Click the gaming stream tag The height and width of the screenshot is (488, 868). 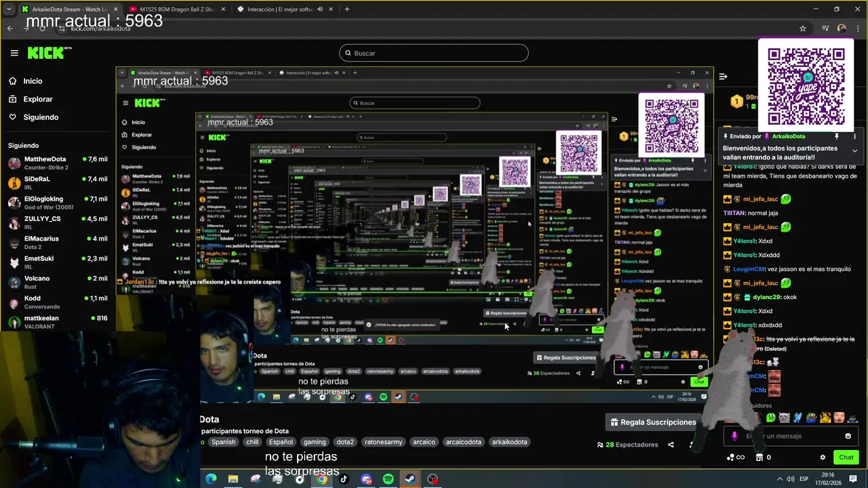[x=315, y=442]
